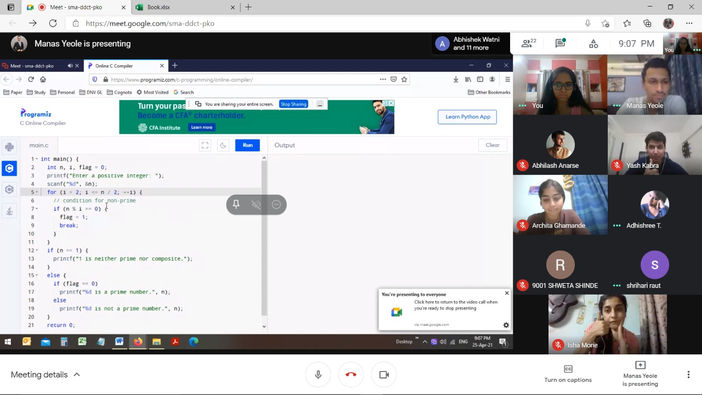Open Meet's three-dot more options menu

(x=688, y=374)
